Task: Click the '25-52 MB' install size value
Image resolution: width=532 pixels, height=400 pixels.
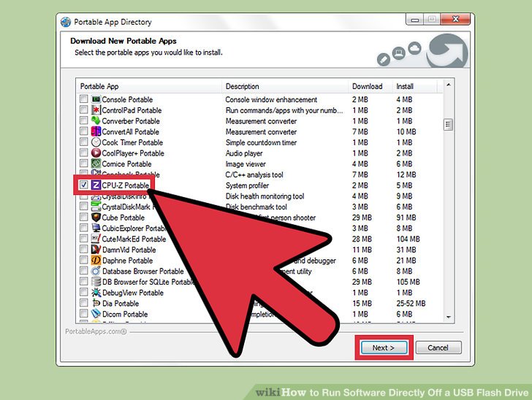Action: coord(411,304)
